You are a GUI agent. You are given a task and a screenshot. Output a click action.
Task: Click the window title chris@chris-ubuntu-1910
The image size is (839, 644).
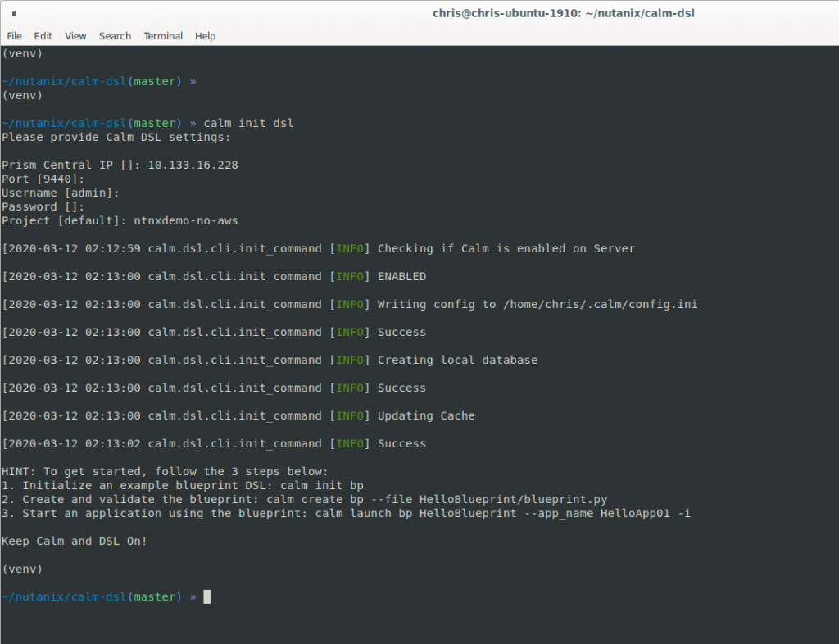point(564,13)
